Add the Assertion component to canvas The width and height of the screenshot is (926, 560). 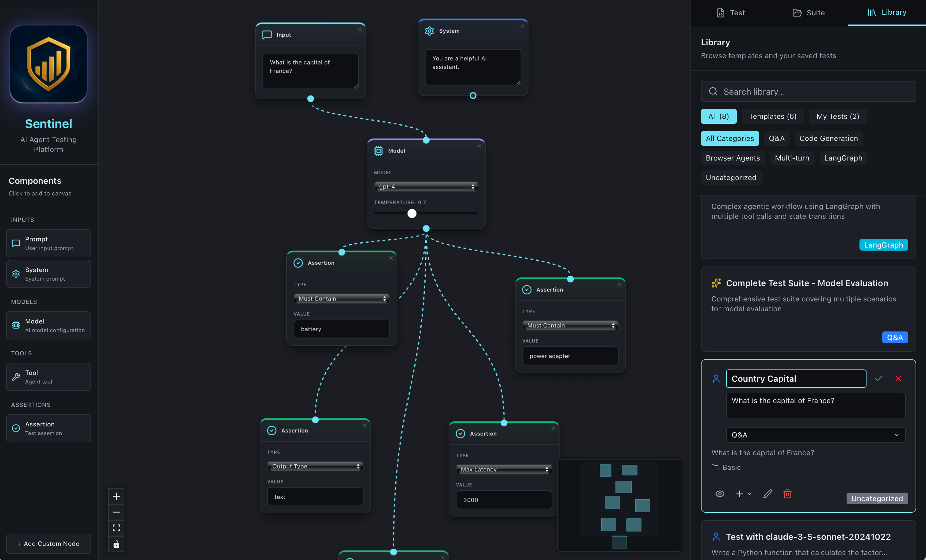(48, 428)
